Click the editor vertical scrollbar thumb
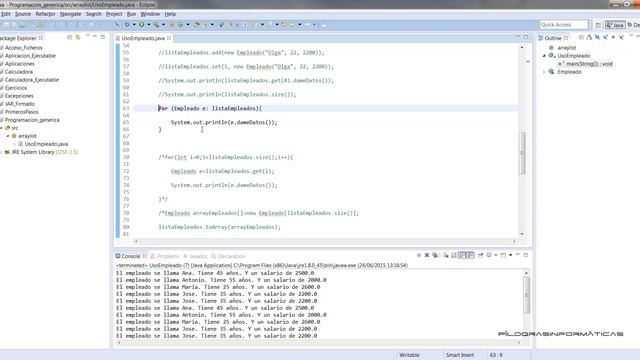 [522, 153]
